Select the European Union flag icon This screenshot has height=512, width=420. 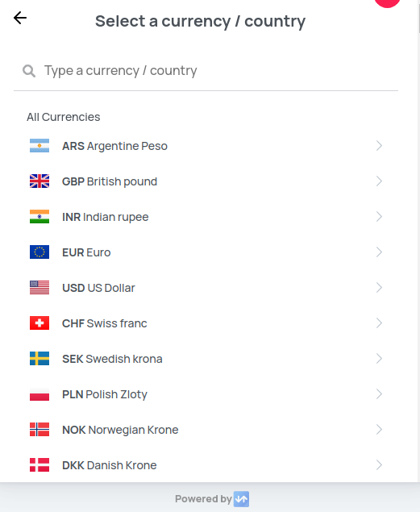(x=40, y=252)
